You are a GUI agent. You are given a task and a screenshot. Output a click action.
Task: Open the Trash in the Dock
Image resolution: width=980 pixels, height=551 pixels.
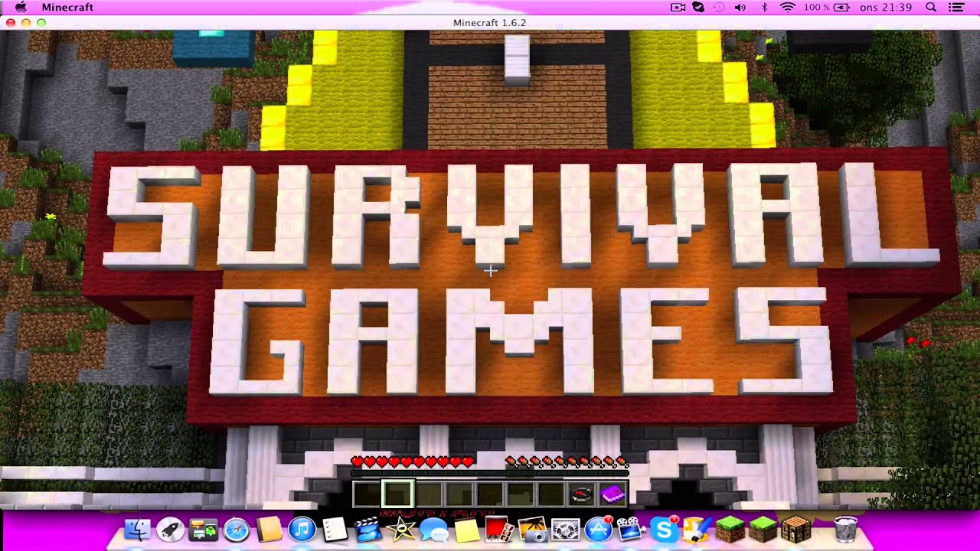coord(845,530)
